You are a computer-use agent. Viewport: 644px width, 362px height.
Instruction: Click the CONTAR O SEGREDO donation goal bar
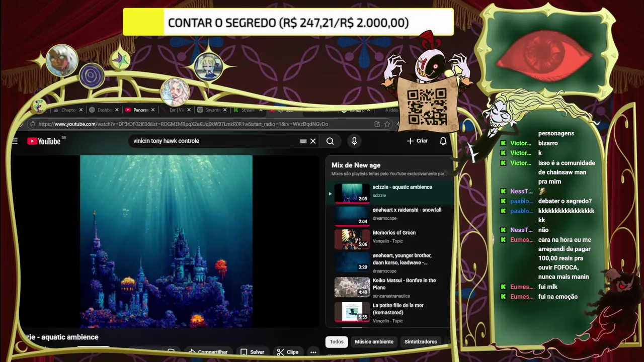point(288,23)
